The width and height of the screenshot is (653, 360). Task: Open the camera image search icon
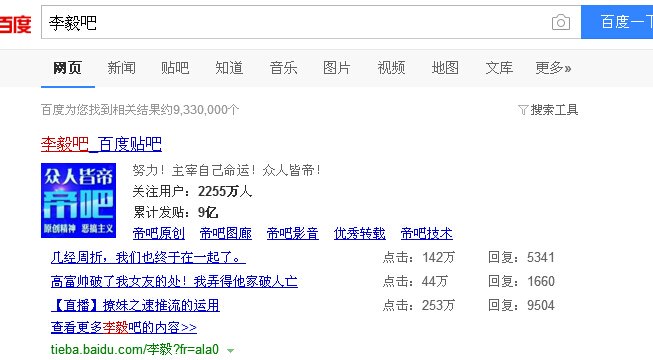(x=561, y=22)
